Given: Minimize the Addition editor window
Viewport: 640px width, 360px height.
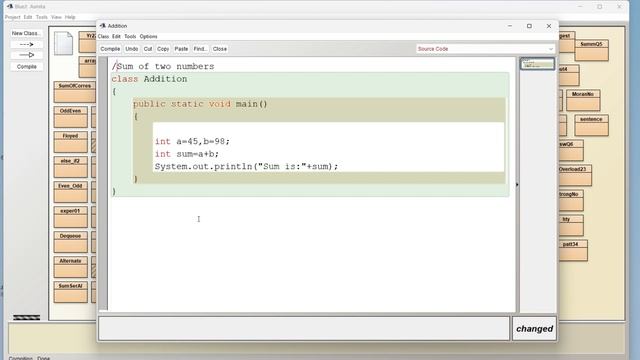Looking at the screenshot, I should pyautogui.click(x=510, y=26).
